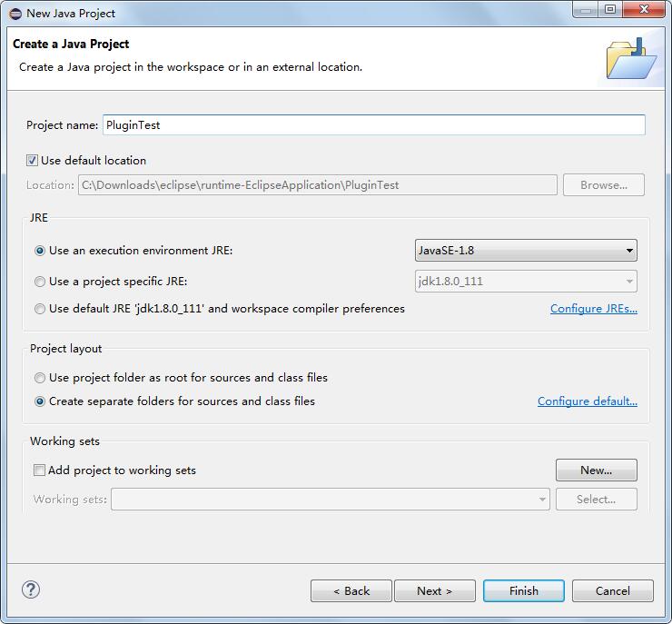This screenshot has width=672, height=624.
Task: Click the help question mark icon
Action: pyautogui.click(x=31, y=589)
